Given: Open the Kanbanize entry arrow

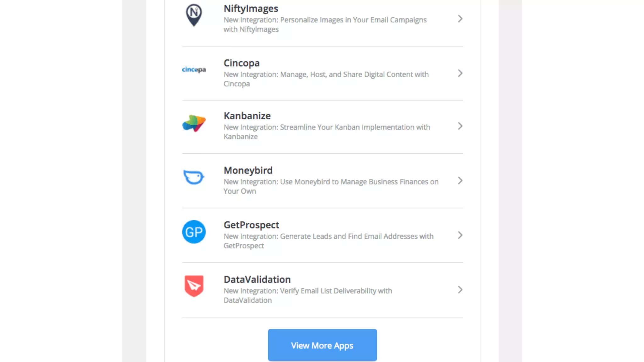Looking at the screenshot, I should pos(460,126).
